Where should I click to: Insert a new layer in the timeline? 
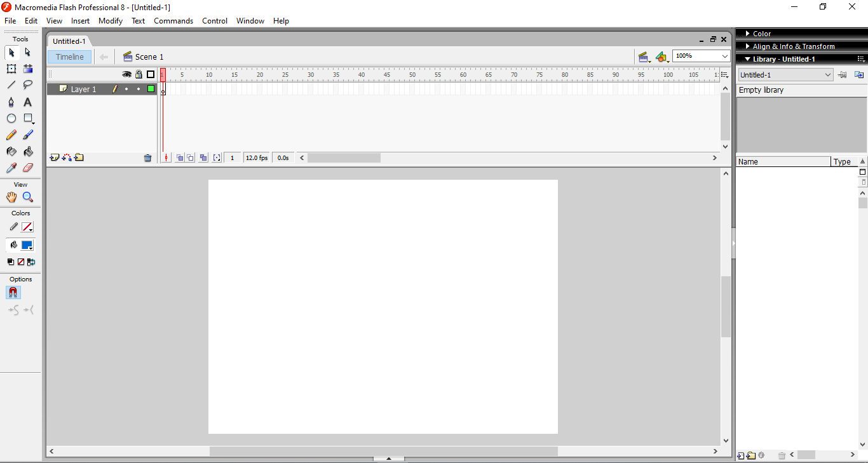click(54, 158)
